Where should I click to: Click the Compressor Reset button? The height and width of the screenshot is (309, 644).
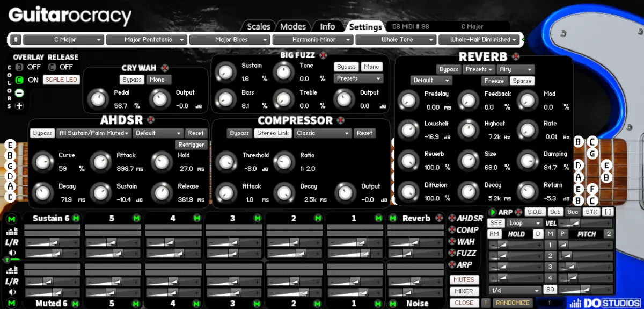(x=365, y=133)
